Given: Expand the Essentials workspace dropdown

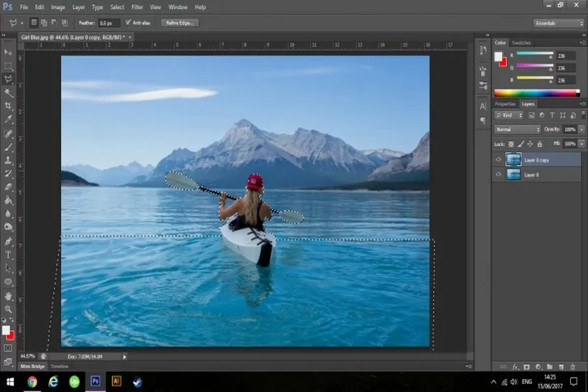Looking at the screenshot, I should [559, 23].
